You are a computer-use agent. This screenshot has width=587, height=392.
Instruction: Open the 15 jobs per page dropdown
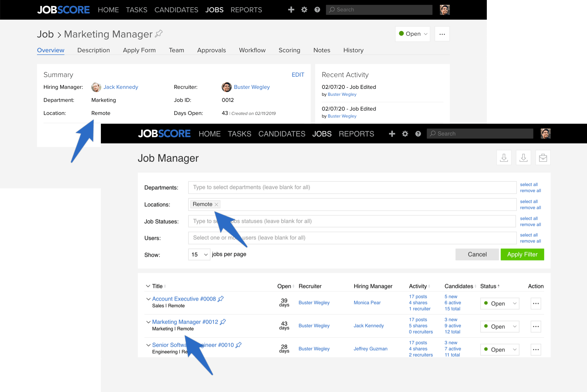point(199,254)
